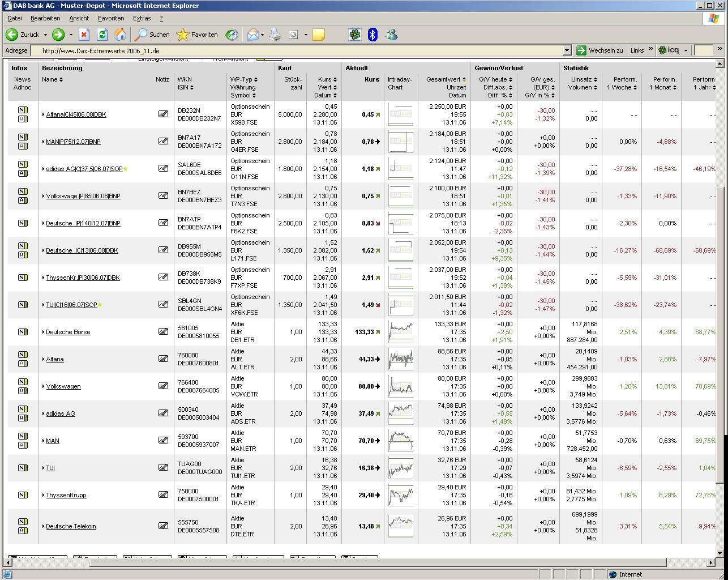Expand the Links toolbar chevron
This screenshot has width=728, height=580.
point(650,49)
